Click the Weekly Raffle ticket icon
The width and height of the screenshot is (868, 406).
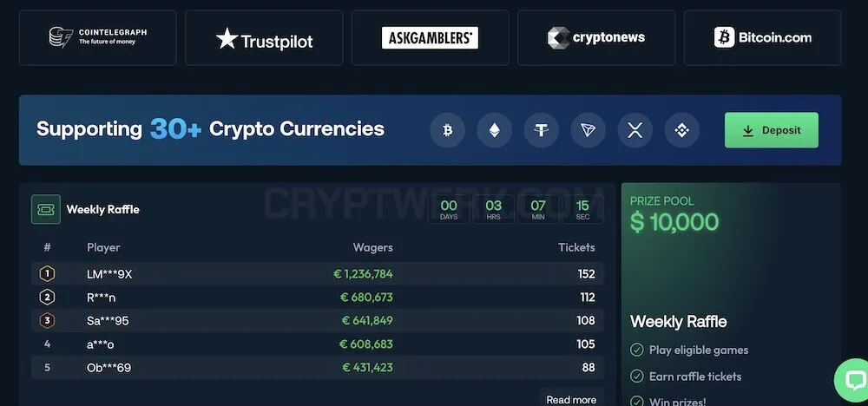[x=46, y=209]
